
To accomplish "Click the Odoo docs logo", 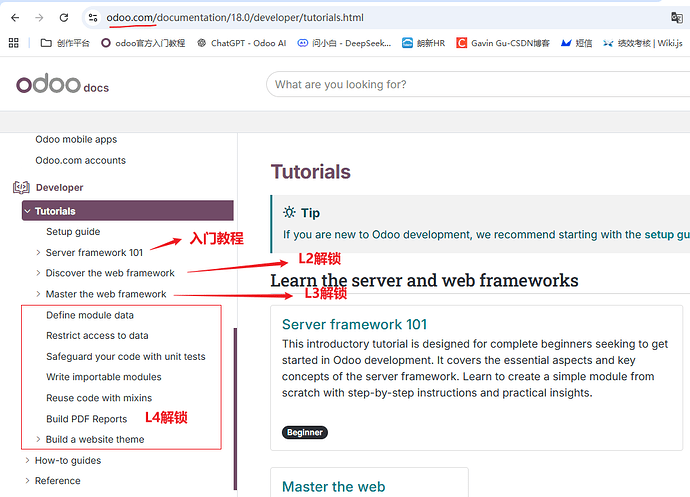I will [62, 84].
